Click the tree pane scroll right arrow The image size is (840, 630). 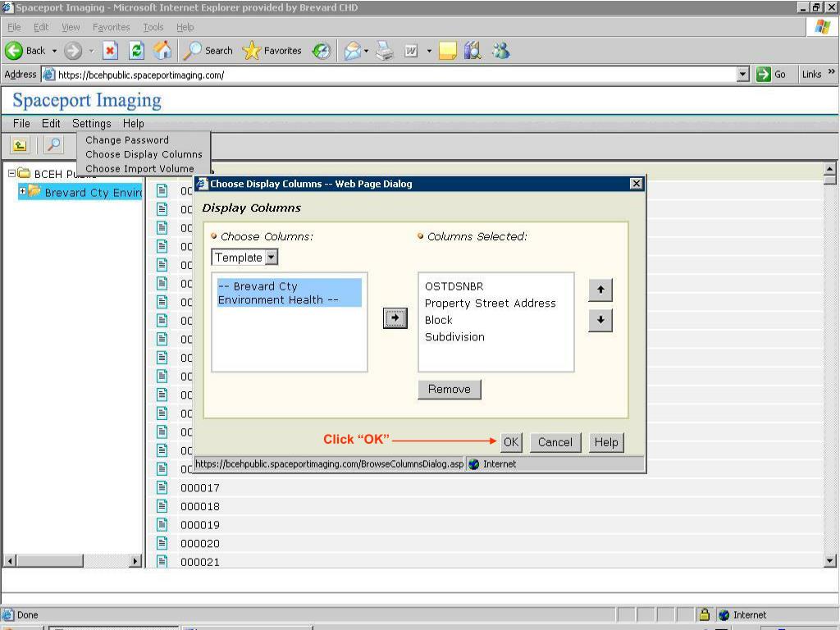[135, 561]
